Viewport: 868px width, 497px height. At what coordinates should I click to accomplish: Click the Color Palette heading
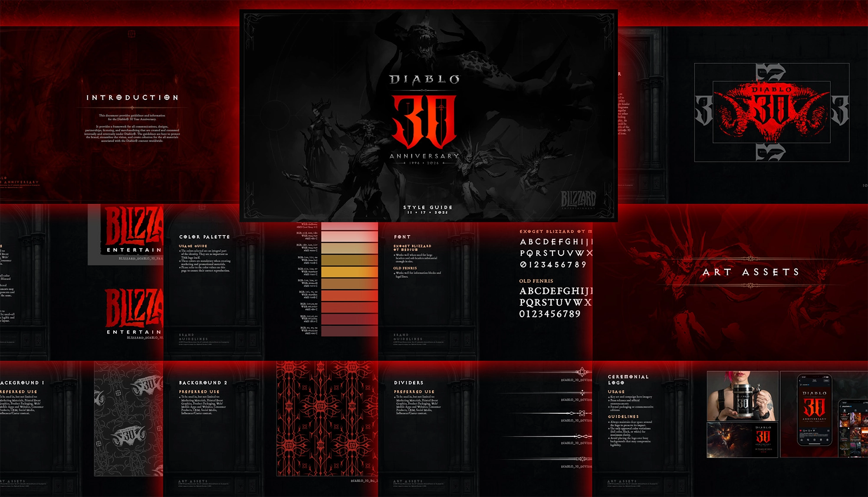(204, 237)
